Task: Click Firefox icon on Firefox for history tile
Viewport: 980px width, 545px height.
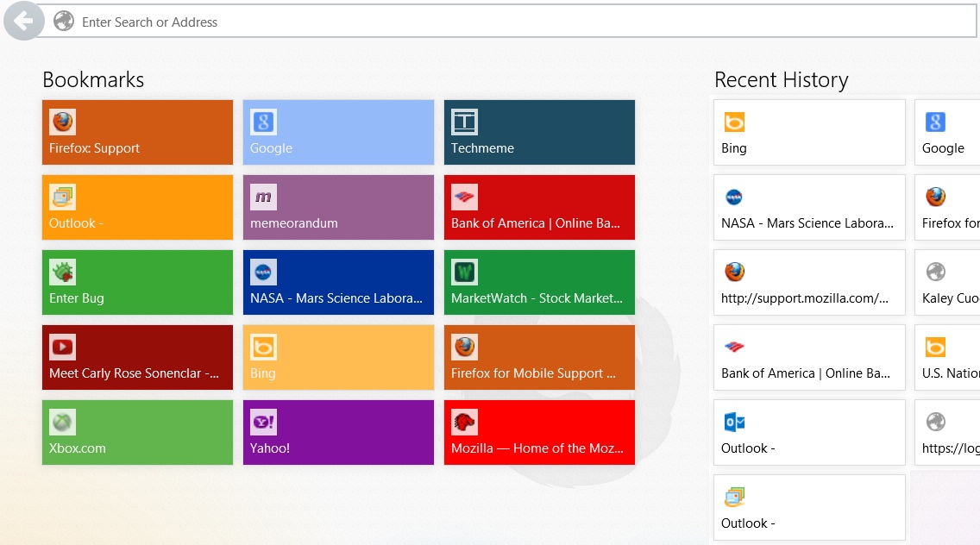Action: coord(936,197)
